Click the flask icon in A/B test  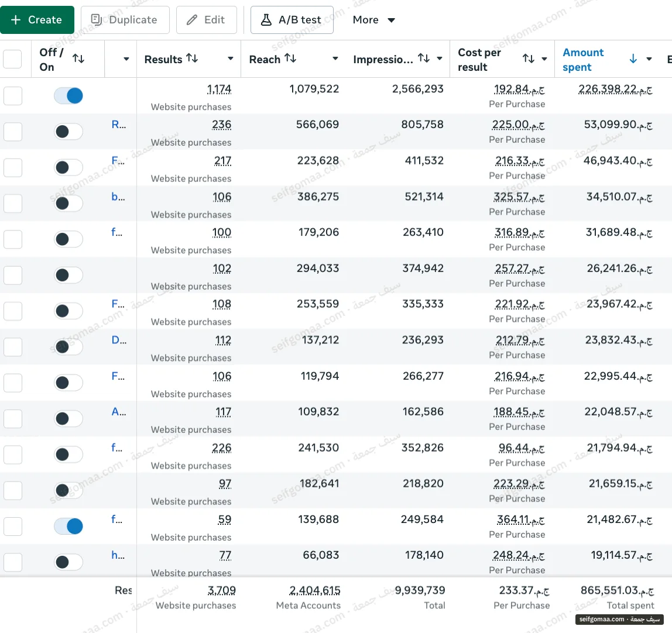click(x=266, y=20)
